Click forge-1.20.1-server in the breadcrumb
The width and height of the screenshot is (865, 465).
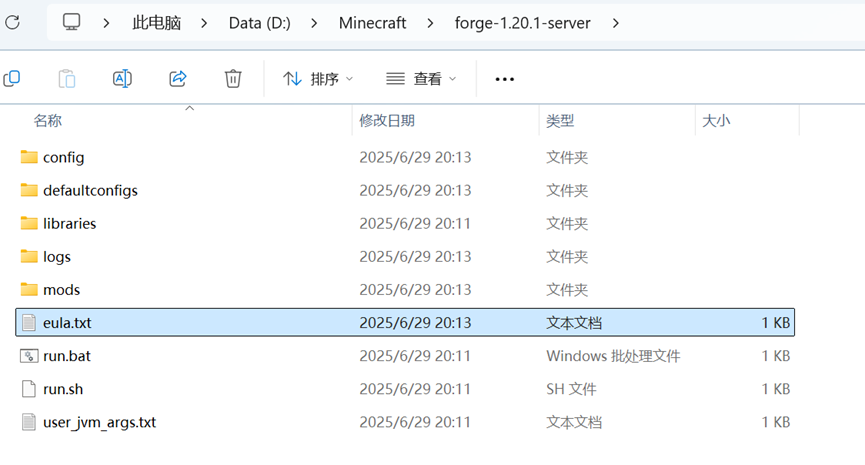(522, 23)
